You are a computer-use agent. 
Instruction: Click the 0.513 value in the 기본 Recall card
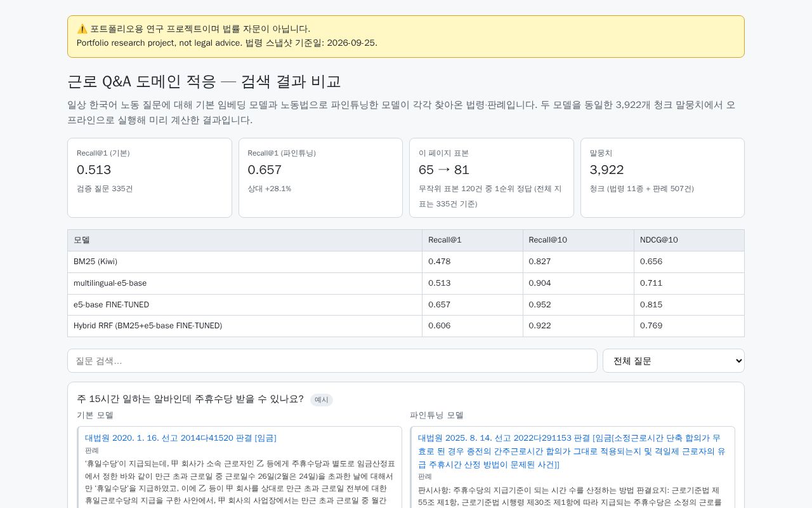click(x=94, y=170)
